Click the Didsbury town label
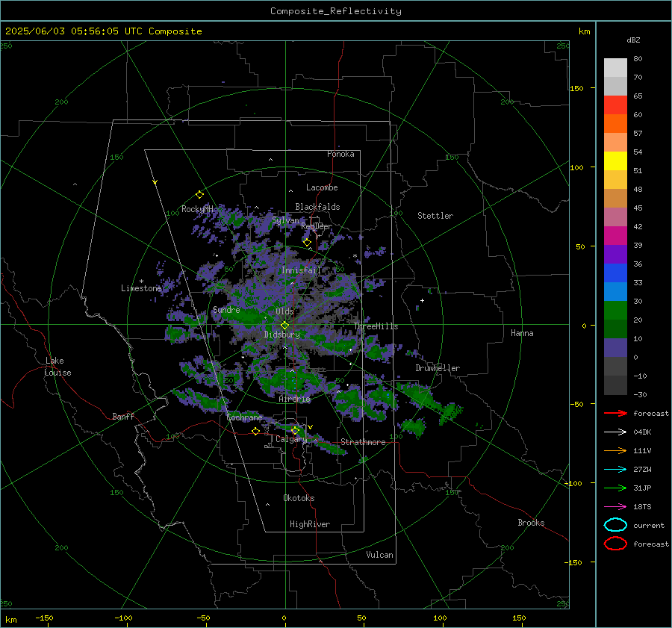Viewport: 672px width, 628px height. [x=282, y=335]
